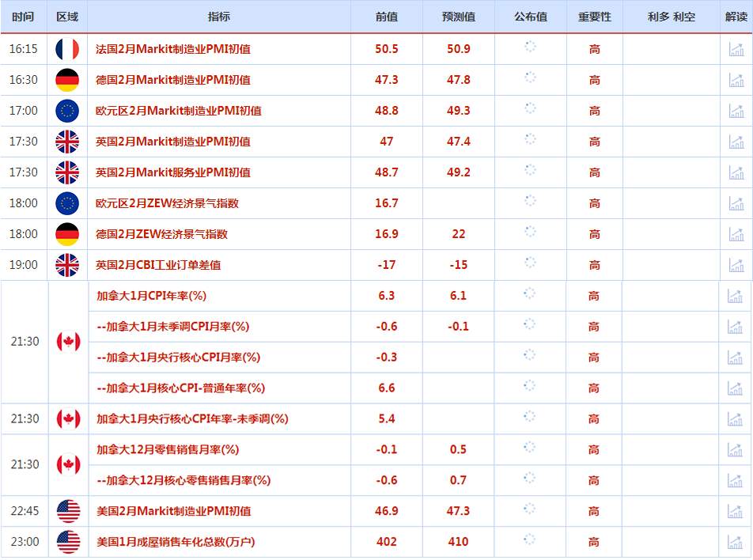The image size is (753, 560).
Task: Open chart icon for 美国2月Markit制造业PMI初值
Action: [x=735, y=511]
